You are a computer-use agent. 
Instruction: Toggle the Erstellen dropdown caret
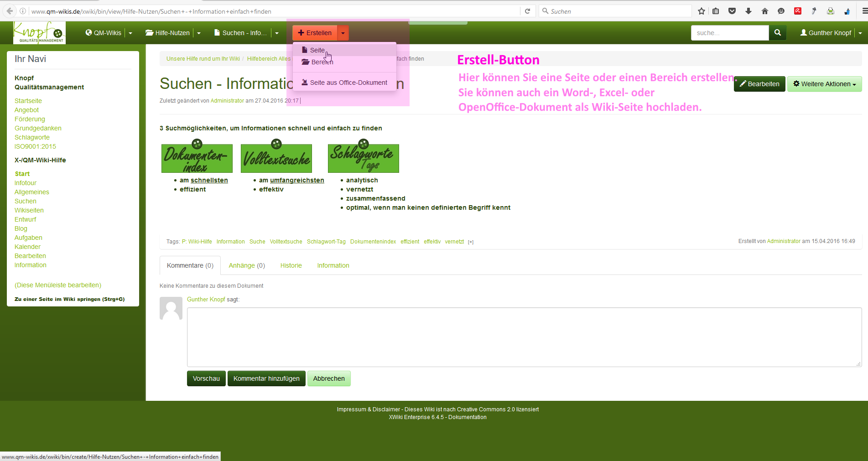(343, 33)
